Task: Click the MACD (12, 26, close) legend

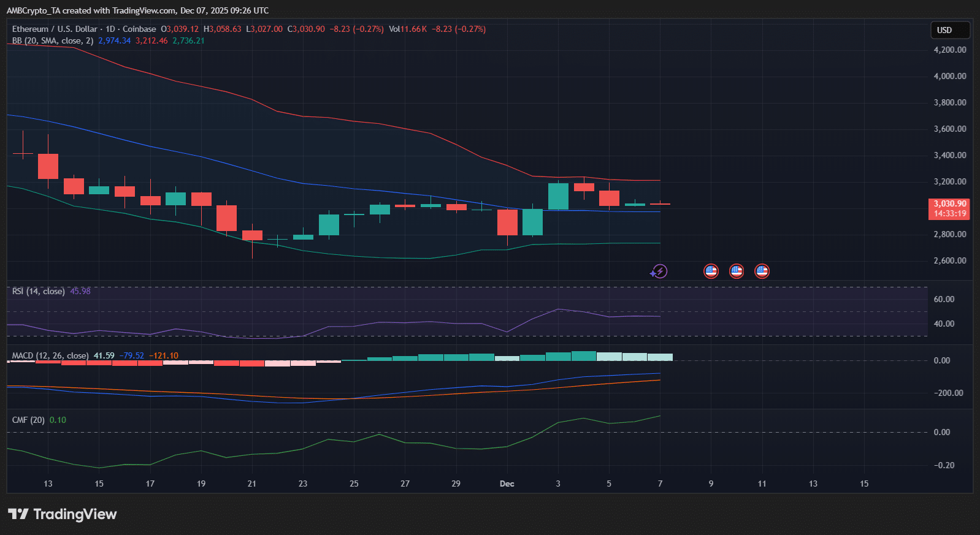Action: coord(50,355)
